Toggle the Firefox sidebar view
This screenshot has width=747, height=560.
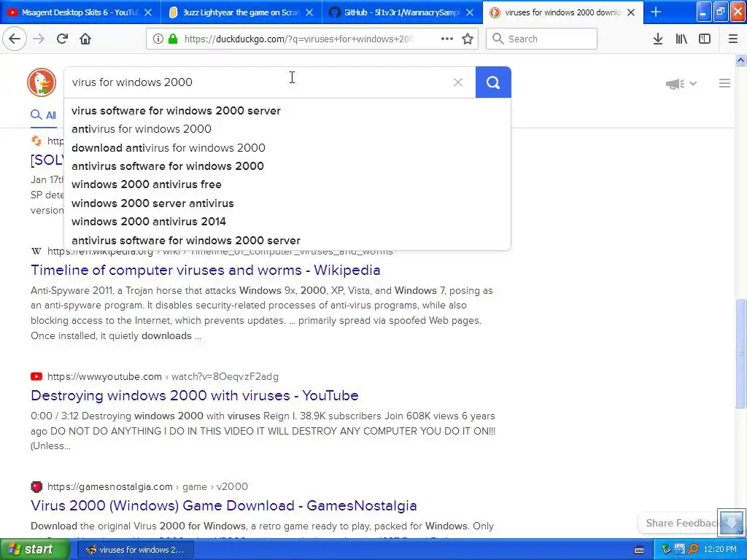pos(705,39)
